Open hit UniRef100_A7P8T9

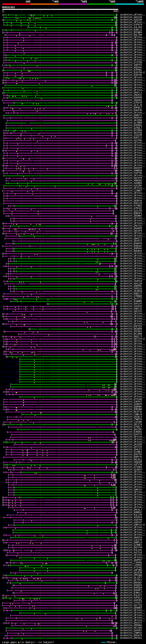point(131,25)
